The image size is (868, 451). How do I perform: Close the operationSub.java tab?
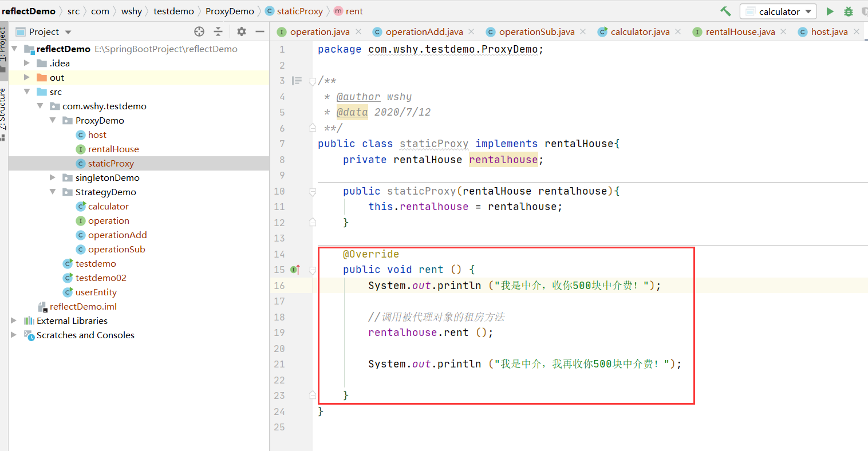pos(583,31)
